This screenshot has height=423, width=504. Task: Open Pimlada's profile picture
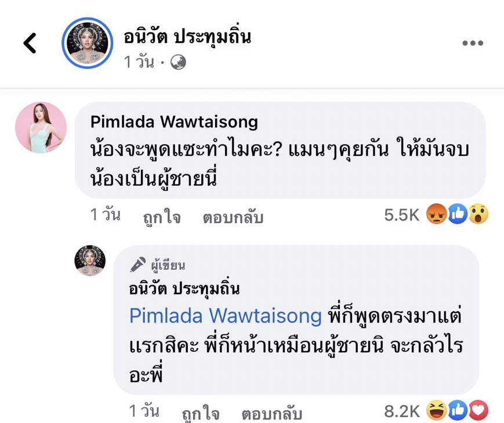41,129
